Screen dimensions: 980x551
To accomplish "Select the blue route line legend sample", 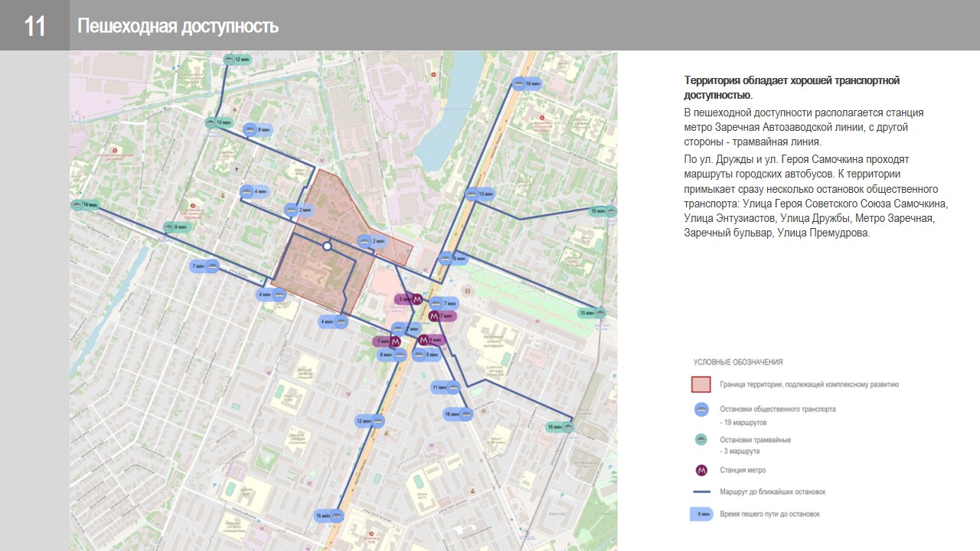I will (x=701, y=492).
